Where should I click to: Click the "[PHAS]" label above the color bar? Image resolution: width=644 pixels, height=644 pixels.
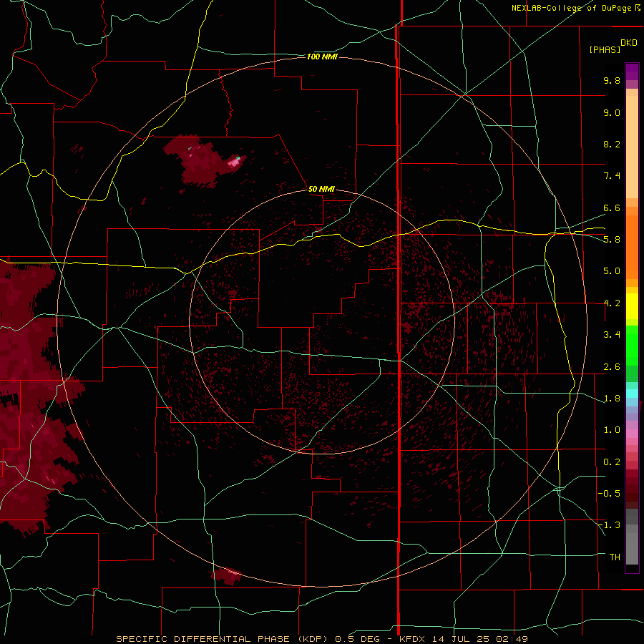[x=605, y=49]
